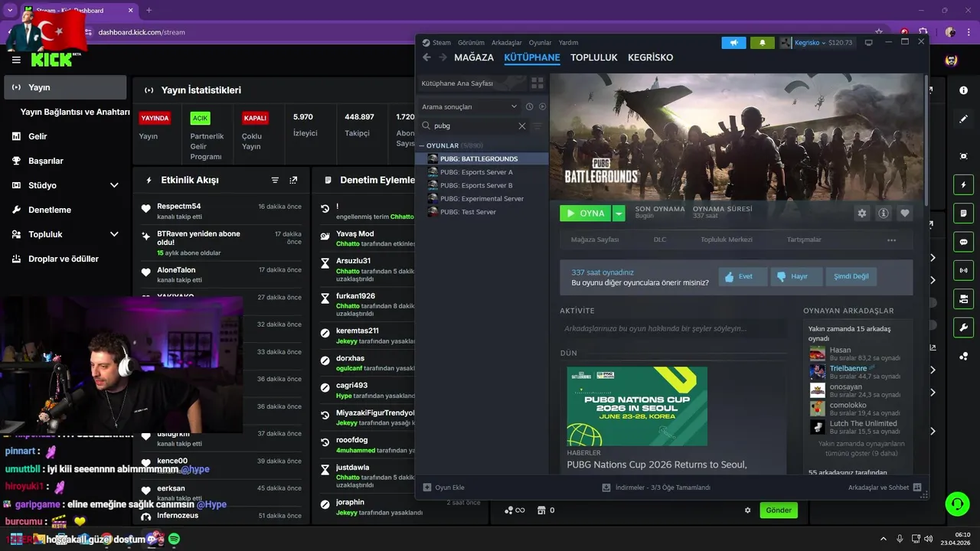The width and height of the screenshot is (980, 551).
Task: Send chat message with Gönder
Action: tap(779, 510)
